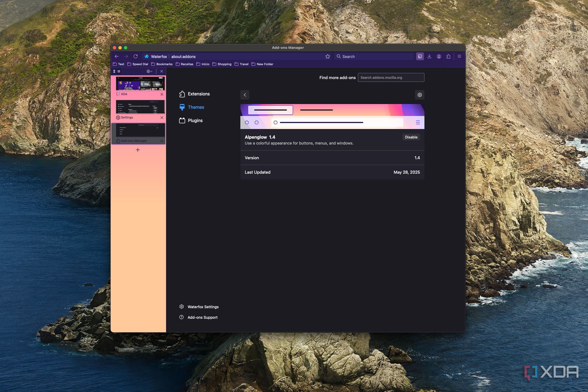Click the Search addons.mozilla.org field
Image resolution: width=588 pixels, height=392 pixels.
pyautogui.click(x=391, y=78)
